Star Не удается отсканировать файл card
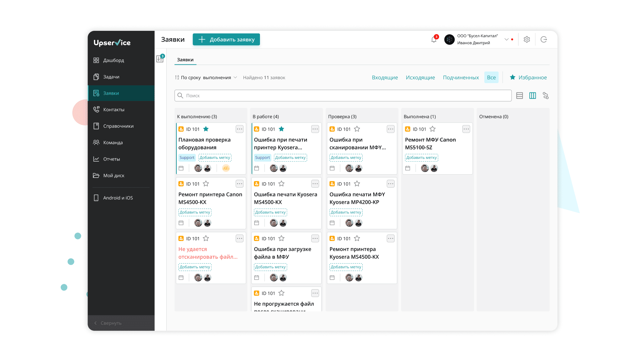The width and height of the screenshot is (644, 362). (x=206, y=238)
